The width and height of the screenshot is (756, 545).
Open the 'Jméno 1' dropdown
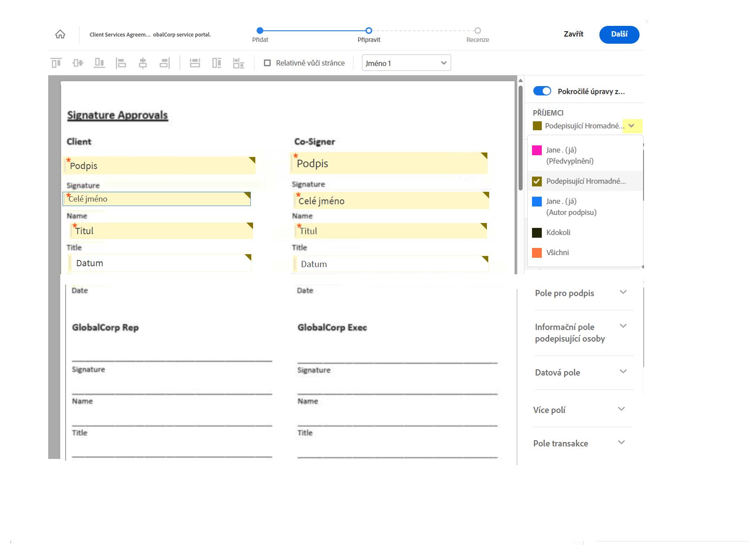pos(406,63)
